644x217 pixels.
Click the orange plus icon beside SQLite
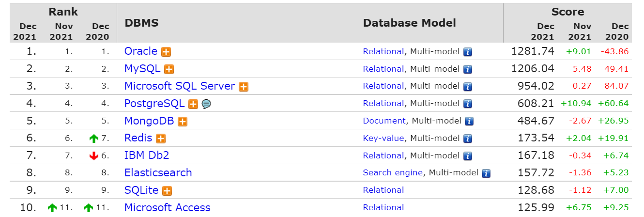pyautogui.click(x=168, y=191)
